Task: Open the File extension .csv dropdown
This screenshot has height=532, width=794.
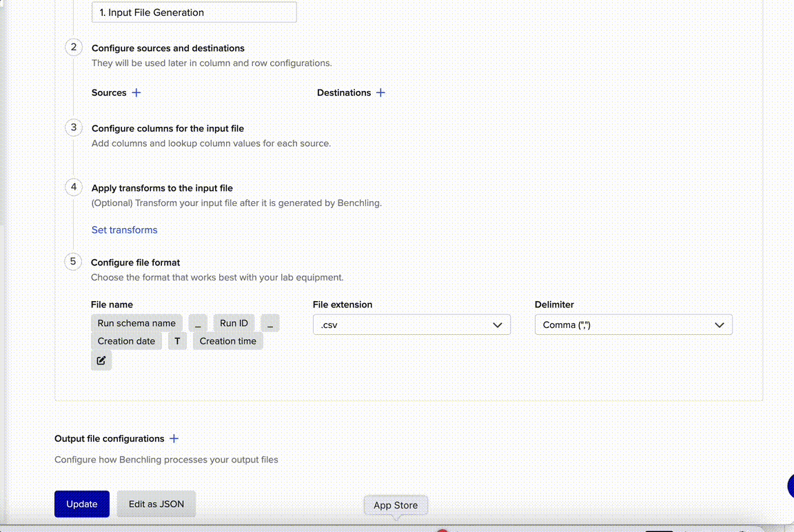Action: tap(411, 325)
